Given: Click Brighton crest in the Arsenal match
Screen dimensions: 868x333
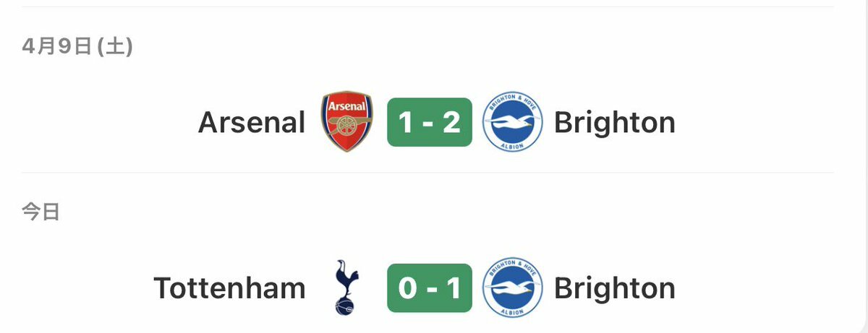Looking at the screenshot, I should pyautogui.click(x=512, y=122).
